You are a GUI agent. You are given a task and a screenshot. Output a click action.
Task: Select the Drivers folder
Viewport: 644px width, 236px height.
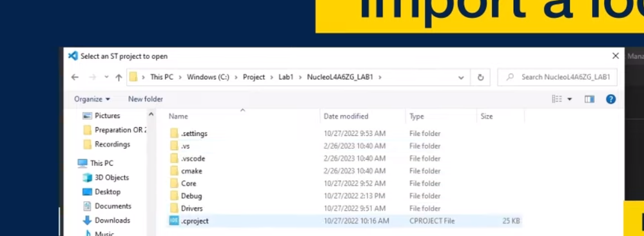191,208
